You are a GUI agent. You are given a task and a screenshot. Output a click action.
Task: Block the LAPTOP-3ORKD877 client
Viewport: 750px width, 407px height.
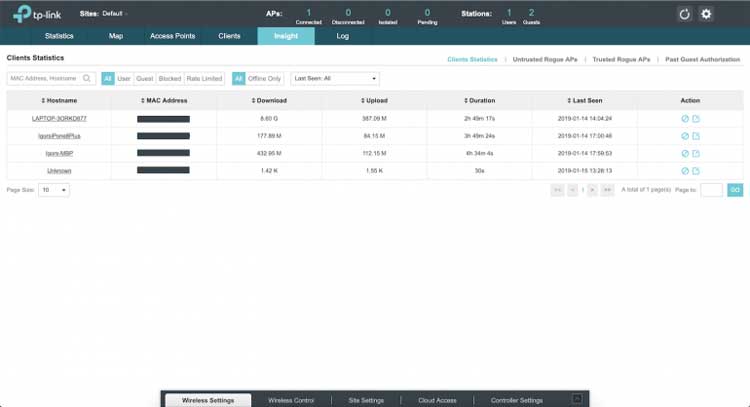(x=685, y=119)
